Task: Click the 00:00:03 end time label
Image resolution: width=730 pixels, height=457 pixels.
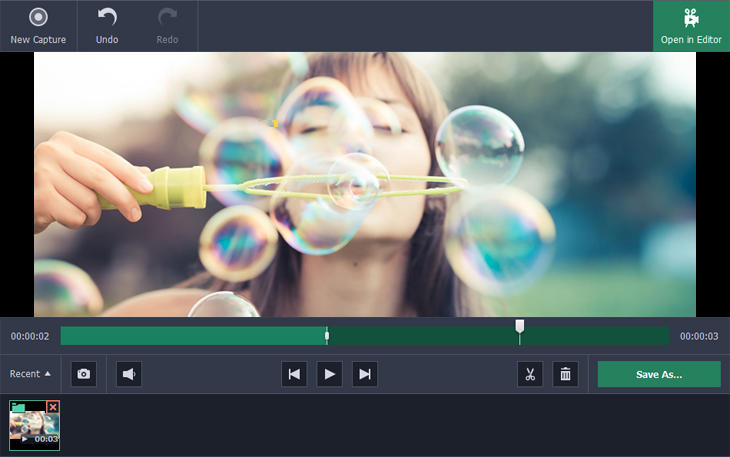Action: point(699,336)
